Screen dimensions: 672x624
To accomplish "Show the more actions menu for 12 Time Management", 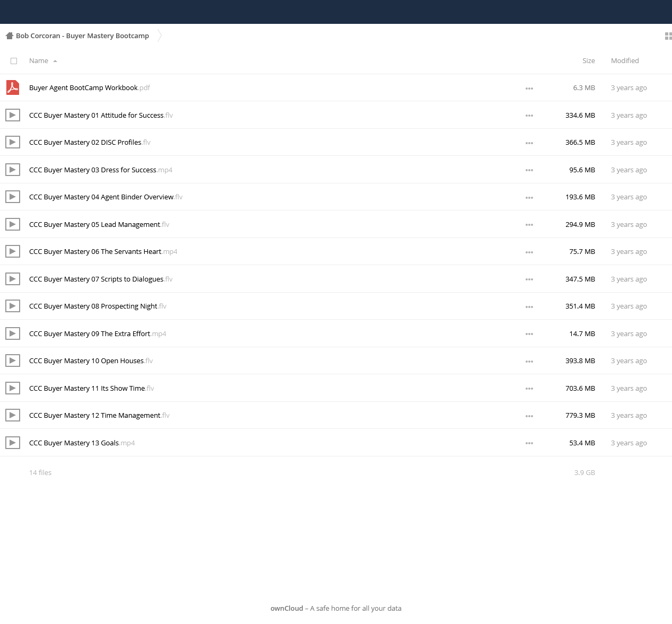I will click(x=529, y=416).
